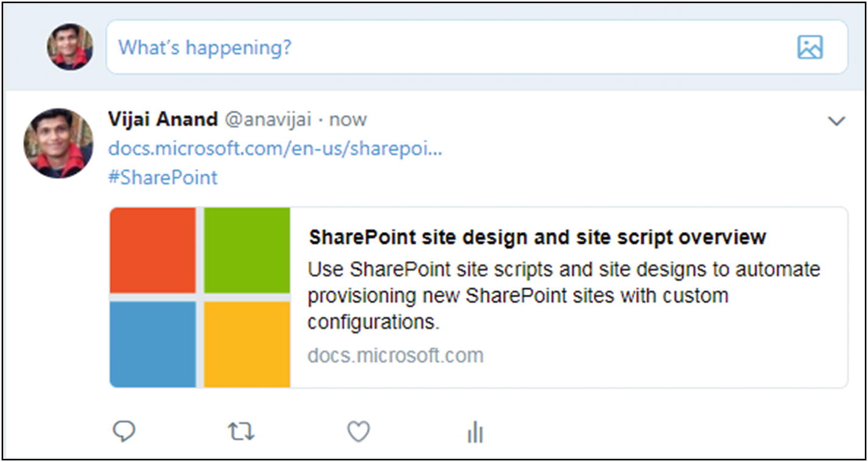Open the docs.microsoft.com/en-us/sharepoi... link
Screen dimensions: 868x462
[275, 149]
